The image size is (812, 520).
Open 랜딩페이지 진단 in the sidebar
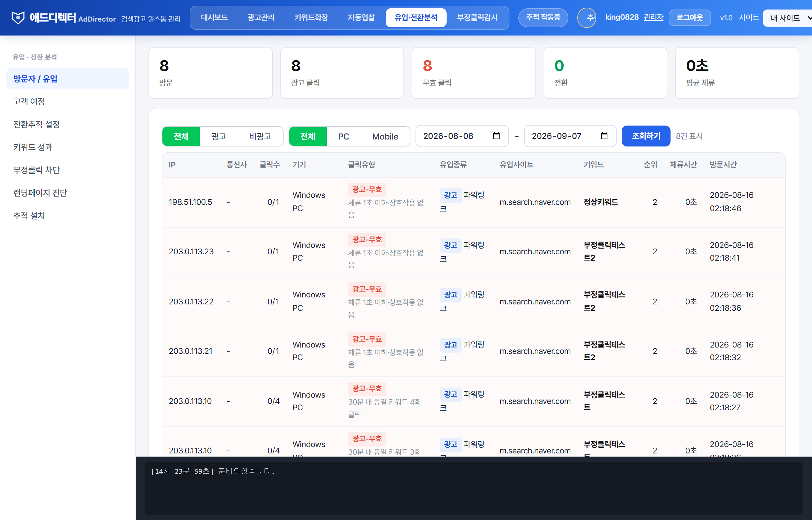[x=68, y=193]
